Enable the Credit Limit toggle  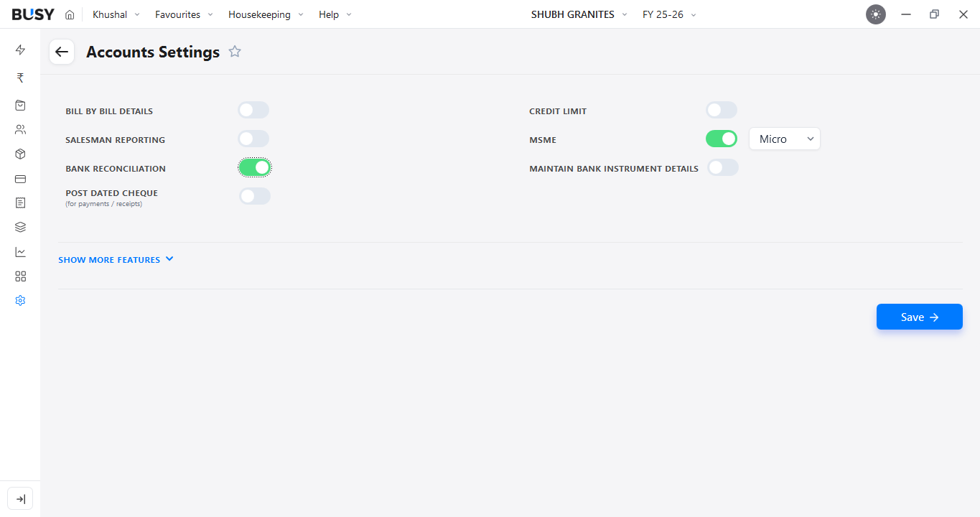click(722, 110)
